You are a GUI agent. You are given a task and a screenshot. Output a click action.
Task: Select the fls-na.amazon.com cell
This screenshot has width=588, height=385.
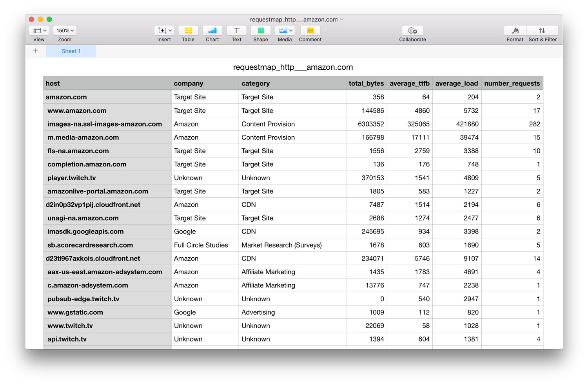107,151
